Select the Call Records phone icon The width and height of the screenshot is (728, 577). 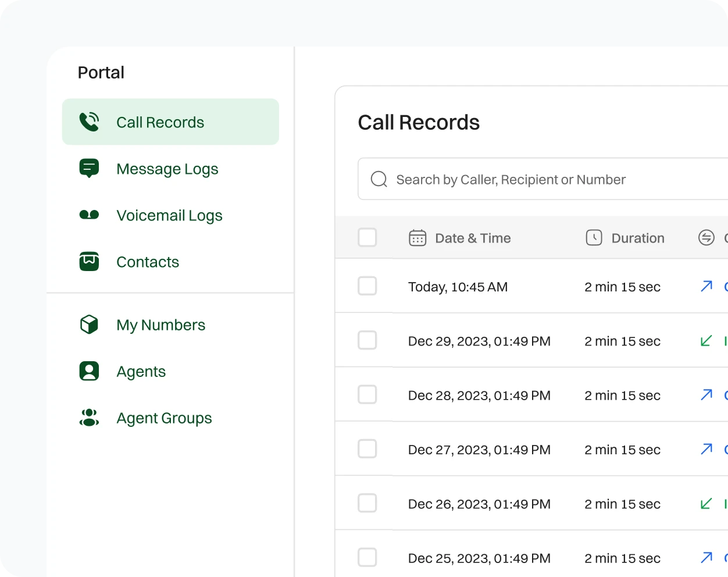(88, 122)
